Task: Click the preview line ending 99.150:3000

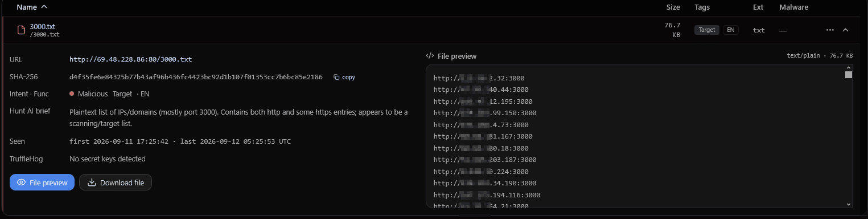Action: click(485, 113)
